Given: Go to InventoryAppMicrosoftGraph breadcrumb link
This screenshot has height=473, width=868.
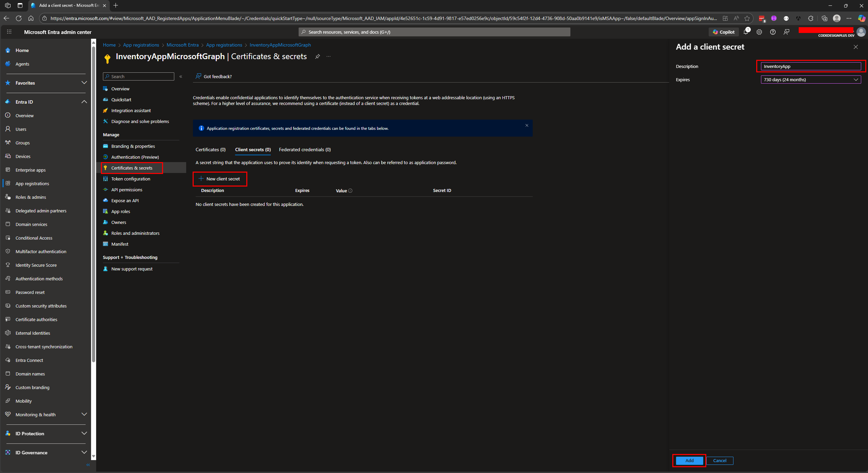Looking at the screenshot, I should pos(280,45).
